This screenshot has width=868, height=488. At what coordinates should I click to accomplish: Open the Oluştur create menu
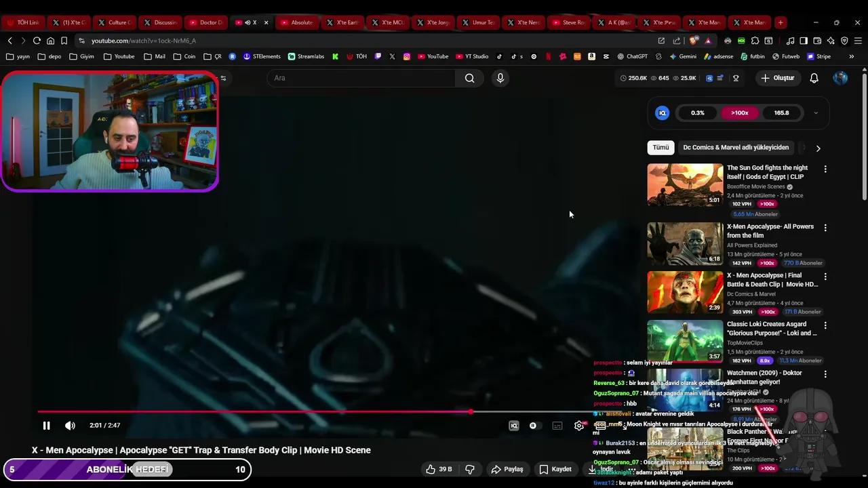(x=777, y=78)
